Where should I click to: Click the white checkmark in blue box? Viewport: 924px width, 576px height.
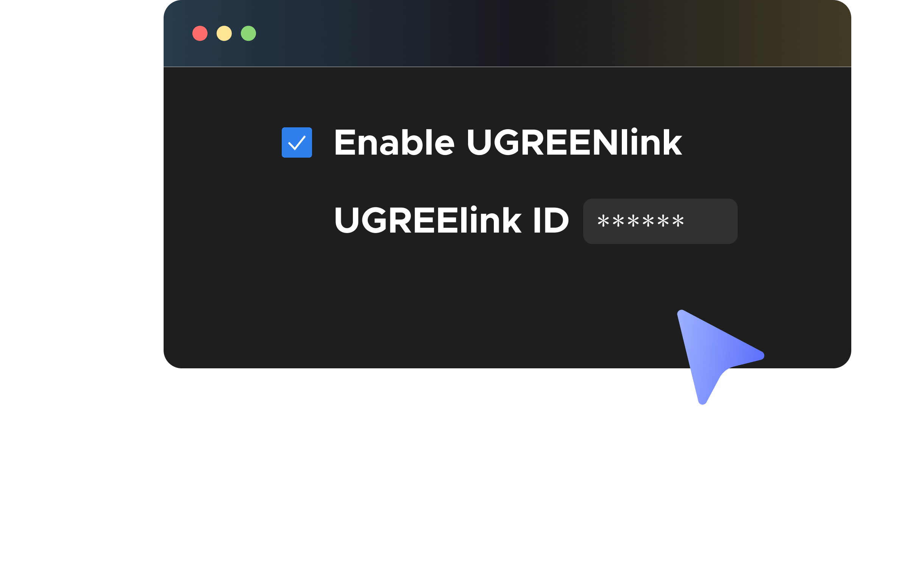pos(297,143)
